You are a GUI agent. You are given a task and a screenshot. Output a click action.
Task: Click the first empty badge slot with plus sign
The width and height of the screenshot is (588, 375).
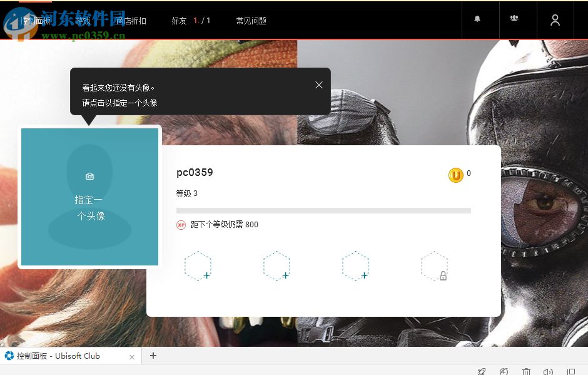coord(198,266)
